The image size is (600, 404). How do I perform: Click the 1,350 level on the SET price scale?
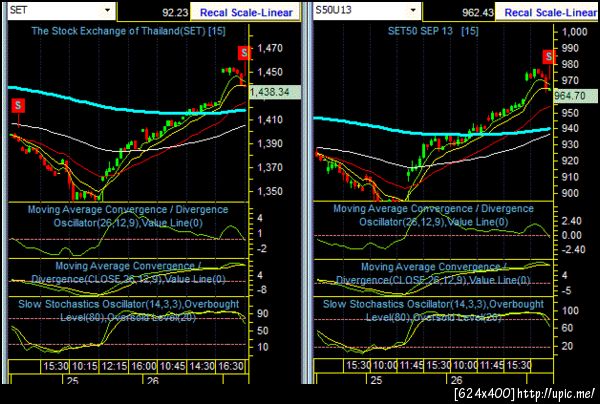[x=270, y=191]
